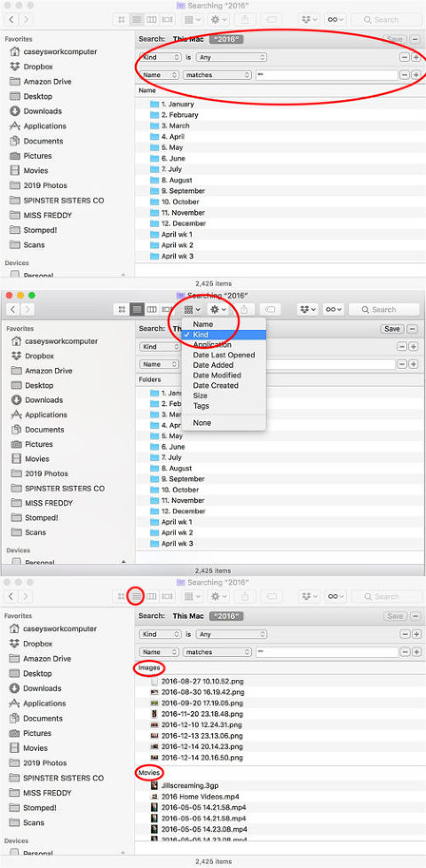Open the Dropbox toolbar menu in middle window
Screen dimensions: 426x868
tap(309, 309)
